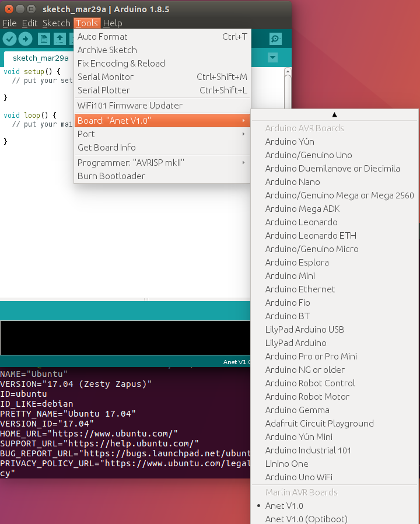Select Arduino Robot Control board
Viewport: 420px width, 524px height.
coord(335,383)
